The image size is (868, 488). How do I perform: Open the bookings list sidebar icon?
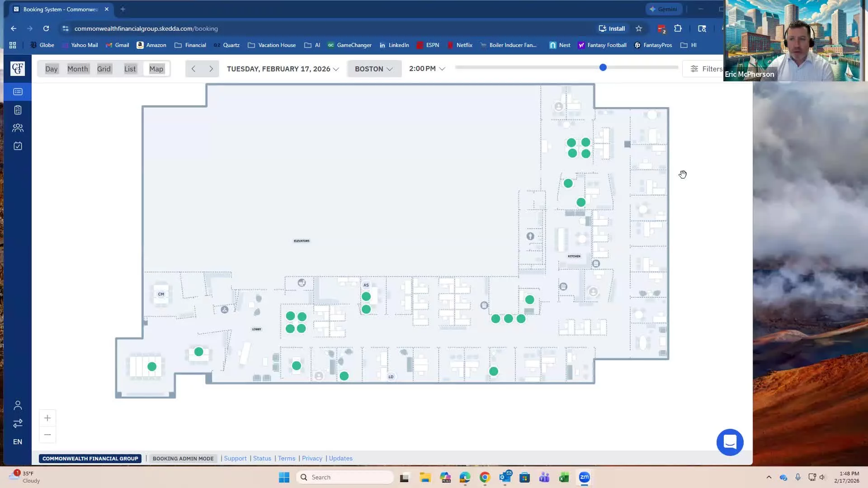point(18,92)
